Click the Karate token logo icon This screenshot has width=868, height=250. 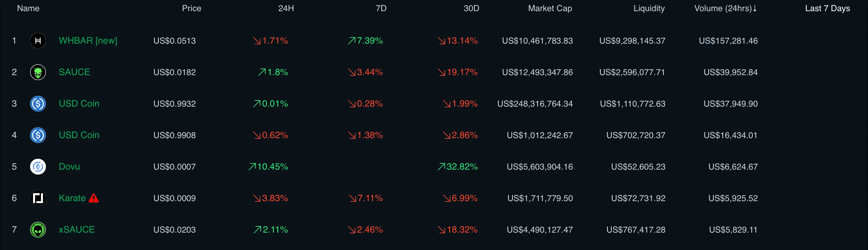point(38,198)
